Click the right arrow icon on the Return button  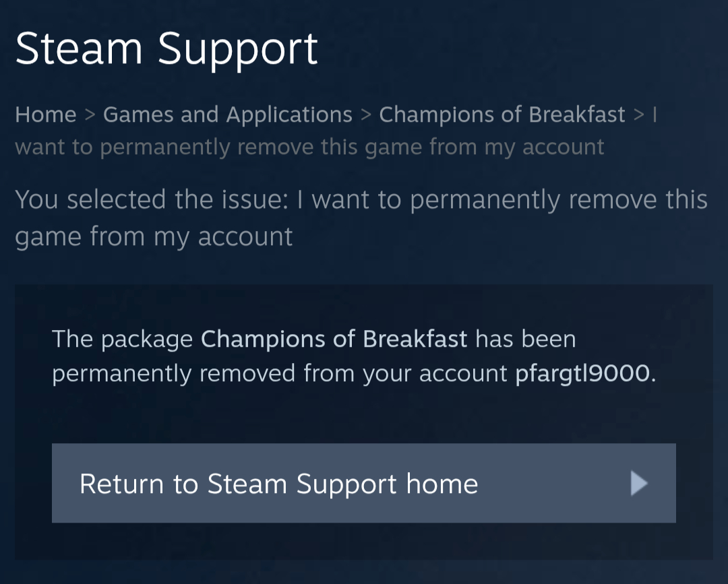tap(638, 484)
